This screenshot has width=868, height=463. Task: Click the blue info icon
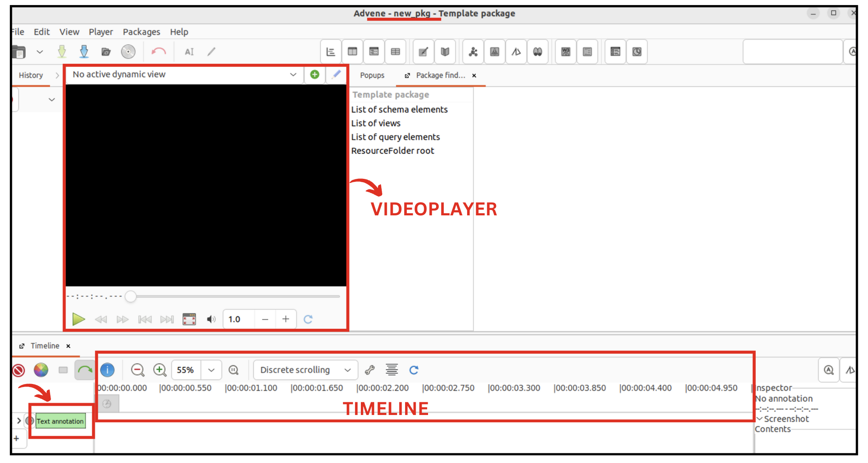[107, 370]
